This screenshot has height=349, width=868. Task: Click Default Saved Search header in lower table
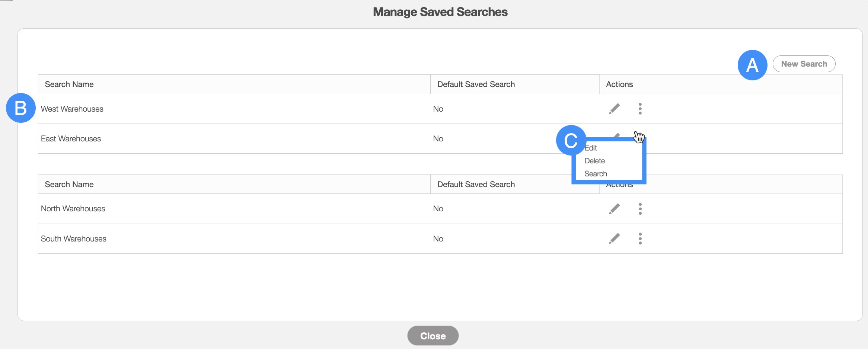(x=476, y=185)
